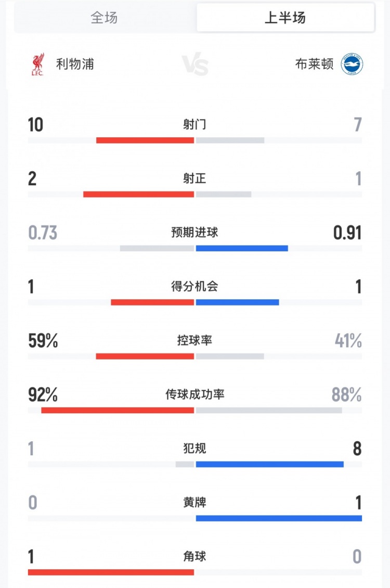Click the blue Brighton 黄牌 bar
Screen dimensions: 390x588
tap(279, 518)
